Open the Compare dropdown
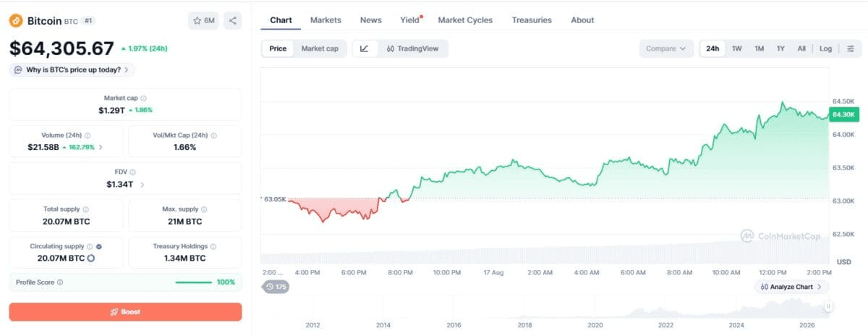 666,49
